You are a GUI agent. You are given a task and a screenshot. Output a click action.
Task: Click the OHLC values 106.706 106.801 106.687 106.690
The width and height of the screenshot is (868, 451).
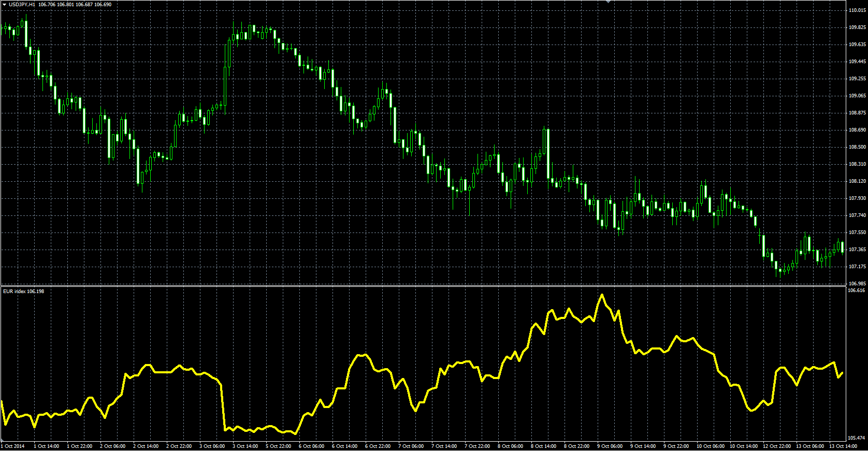(75, 5)
